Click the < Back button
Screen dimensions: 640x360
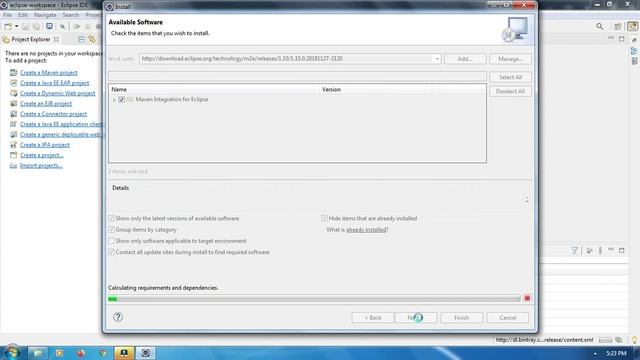pos(373,318)
